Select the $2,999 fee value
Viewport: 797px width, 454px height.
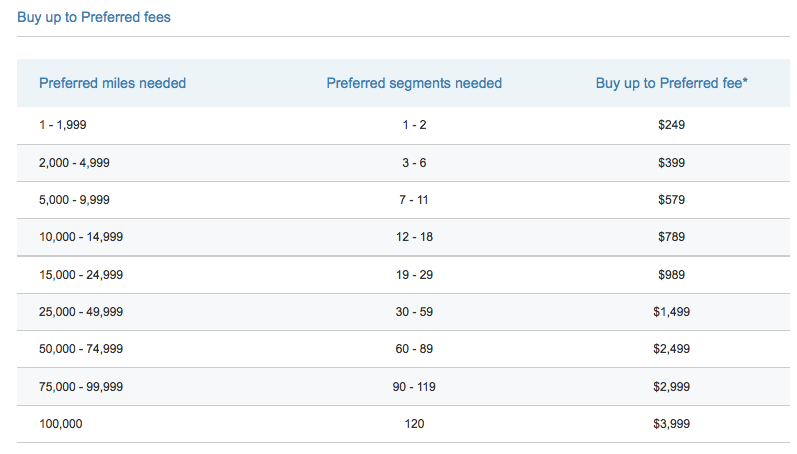tap(671, 386)
